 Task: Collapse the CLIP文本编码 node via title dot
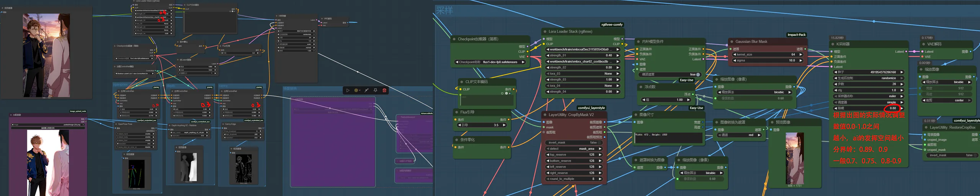point(461,82)
